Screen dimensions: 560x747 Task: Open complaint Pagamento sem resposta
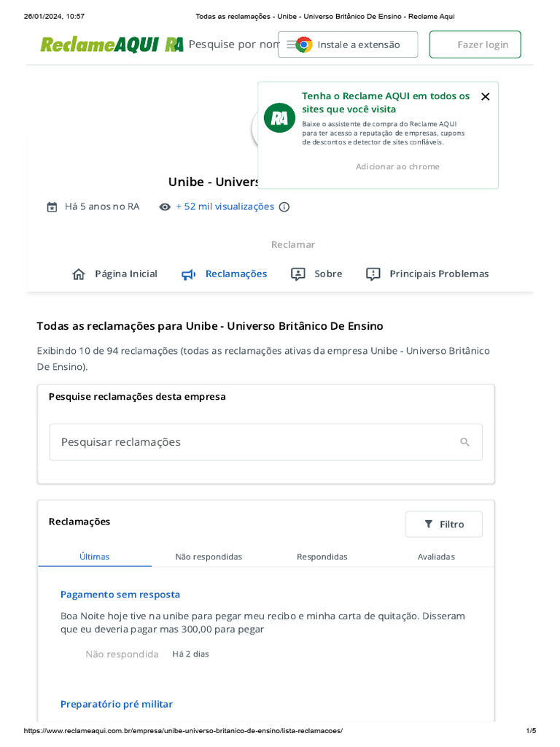[120, 595]
